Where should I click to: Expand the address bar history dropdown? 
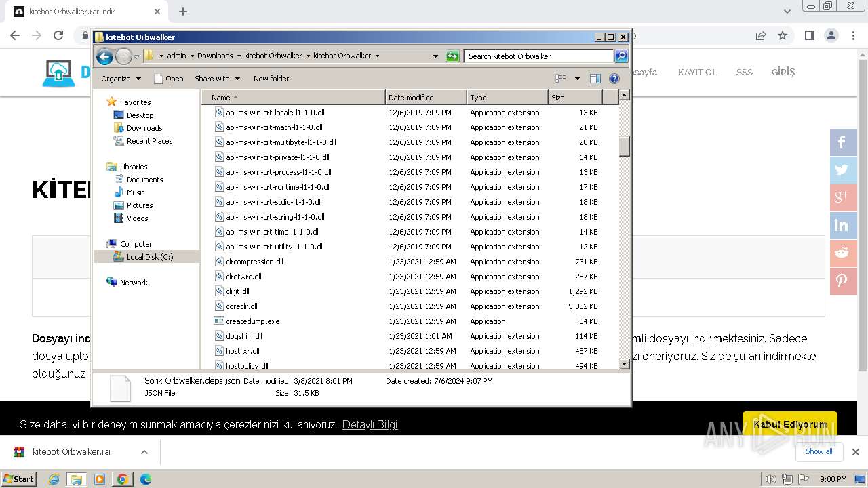[x=435, y=56]
